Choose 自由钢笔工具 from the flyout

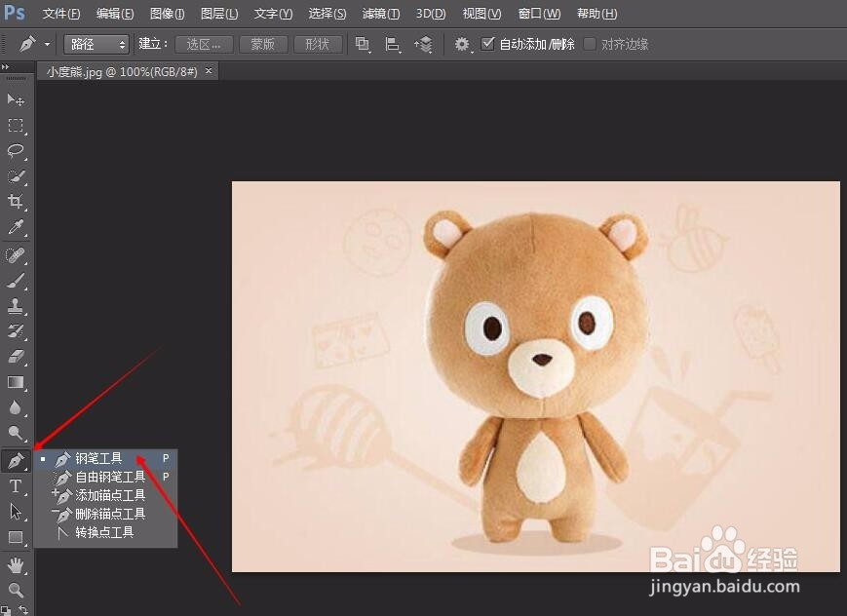tap(110, 477)
